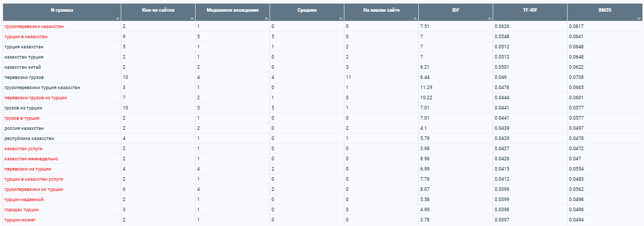644x226 pixels.
Task: Sort by the Медианное вхождение column title
Action: (x=232, y=10)
